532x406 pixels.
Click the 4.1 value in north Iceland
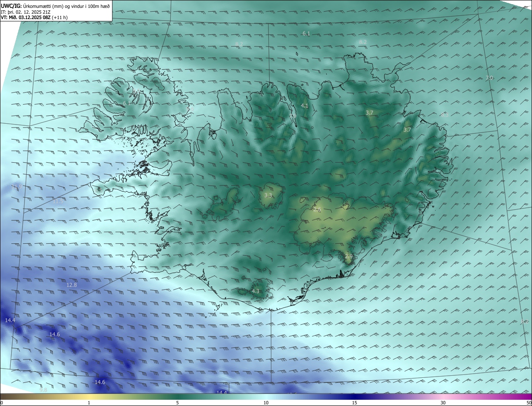305,106
